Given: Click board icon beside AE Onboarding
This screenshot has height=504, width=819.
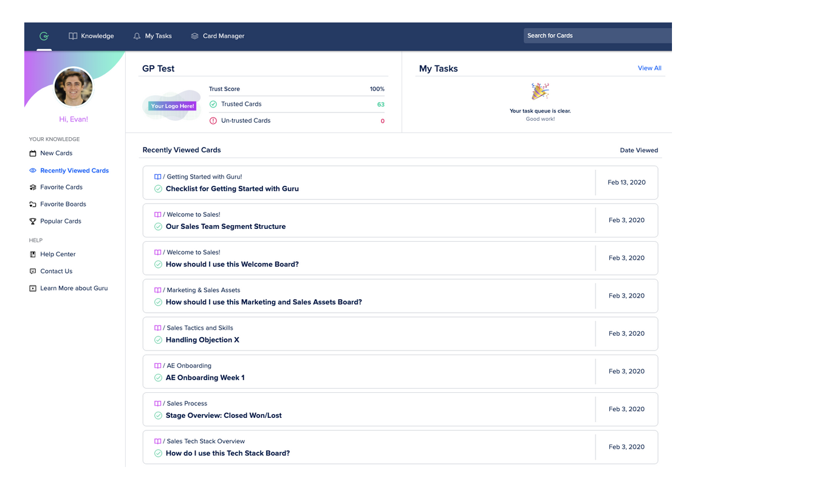Looking at the screenshot, I should pos(157,366).
